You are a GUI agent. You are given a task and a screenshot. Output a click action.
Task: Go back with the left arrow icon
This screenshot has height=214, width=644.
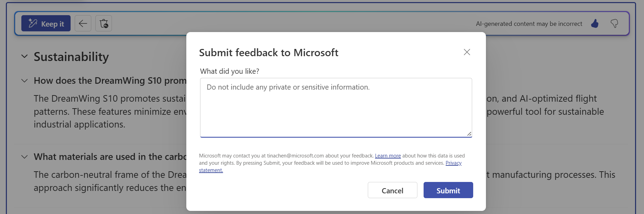(83, 23)
